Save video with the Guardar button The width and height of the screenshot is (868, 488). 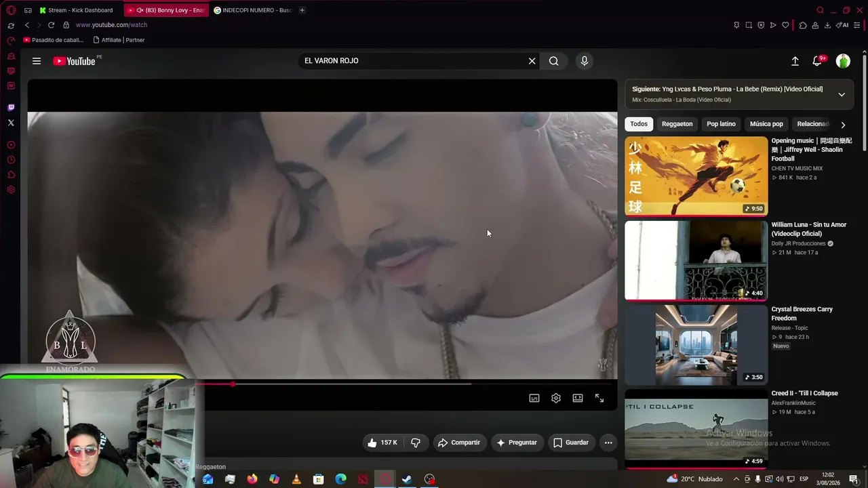(571, 443)
